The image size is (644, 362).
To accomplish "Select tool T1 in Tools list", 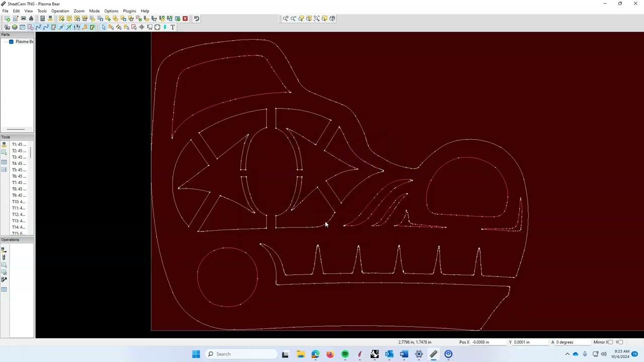I will point(19,144).
